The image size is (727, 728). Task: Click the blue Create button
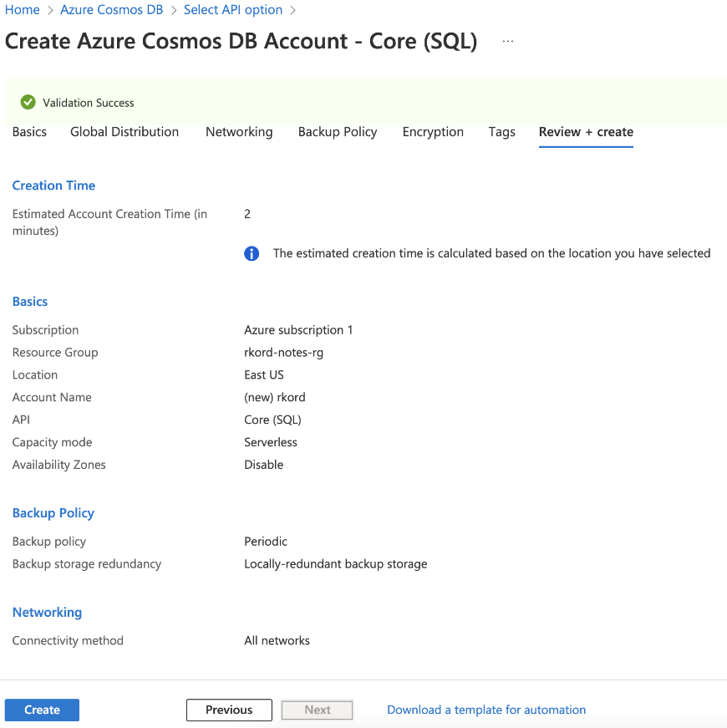coord(42,710)
